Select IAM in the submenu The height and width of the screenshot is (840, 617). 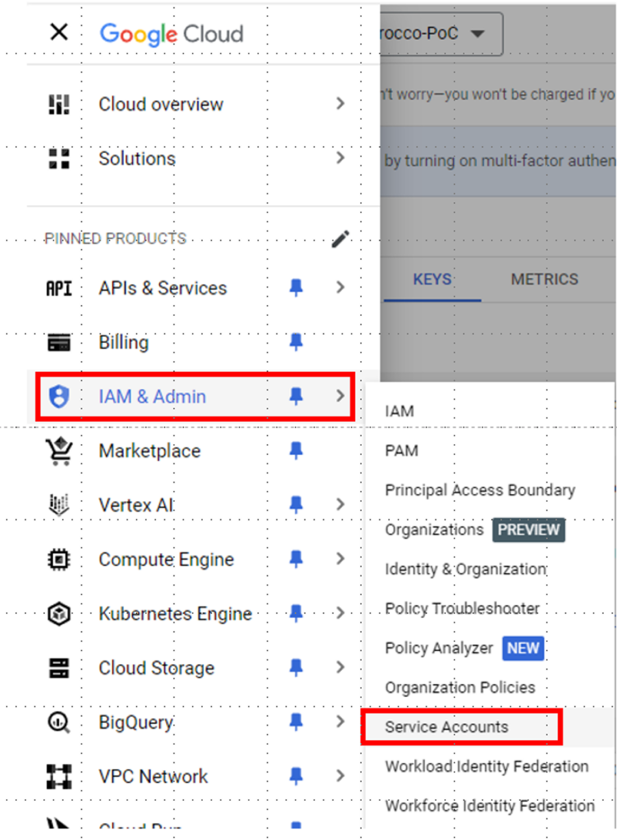400,411
